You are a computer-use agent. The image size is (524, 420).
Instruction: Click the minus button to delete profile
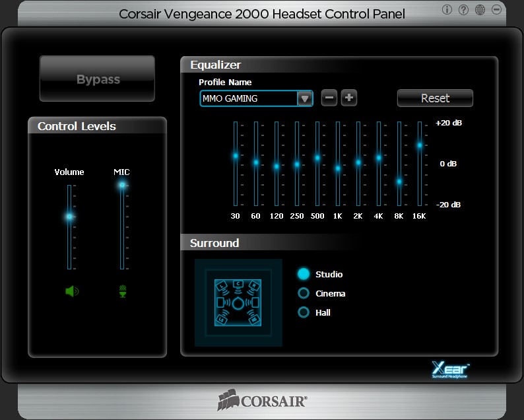point(329,98)
